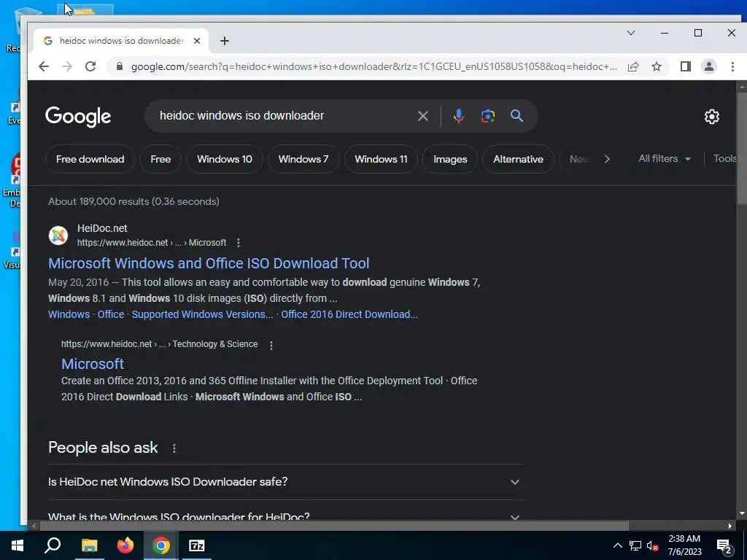The height and width of the screenshot is (560, 747).
Task: Open File Explorer from taskbar
Action: (x=89, y=545)
